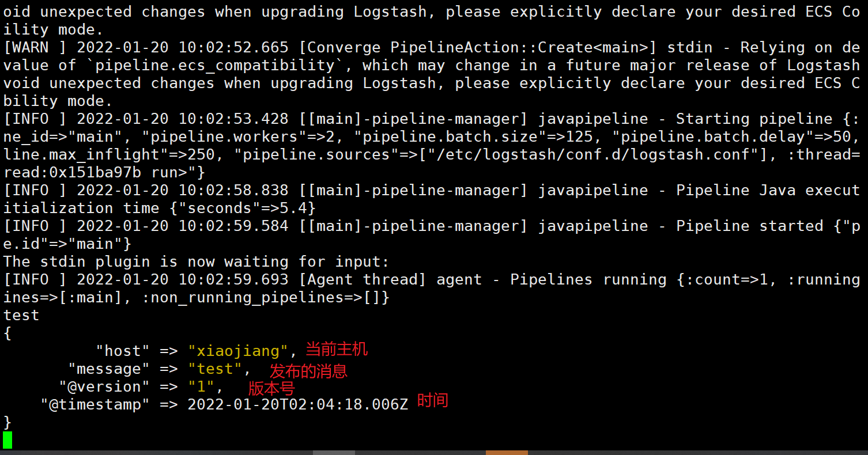Click the [WARN ] log level tag
This screenshot has height=455, width=868.
[35, 47]
